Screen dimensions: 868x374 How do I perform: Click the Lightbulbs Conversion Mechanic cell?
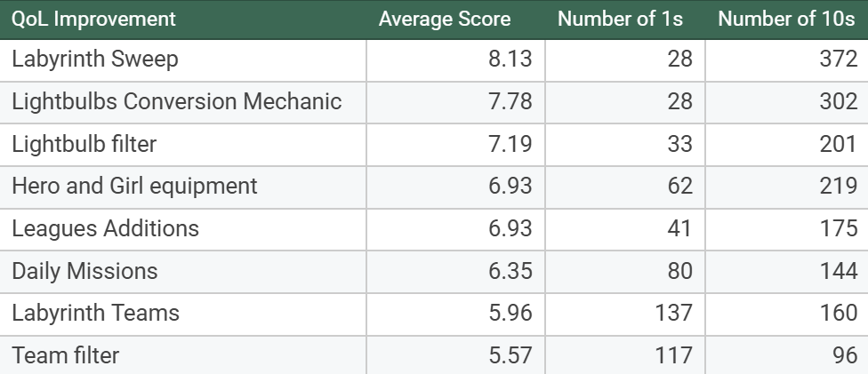[182, 102]
